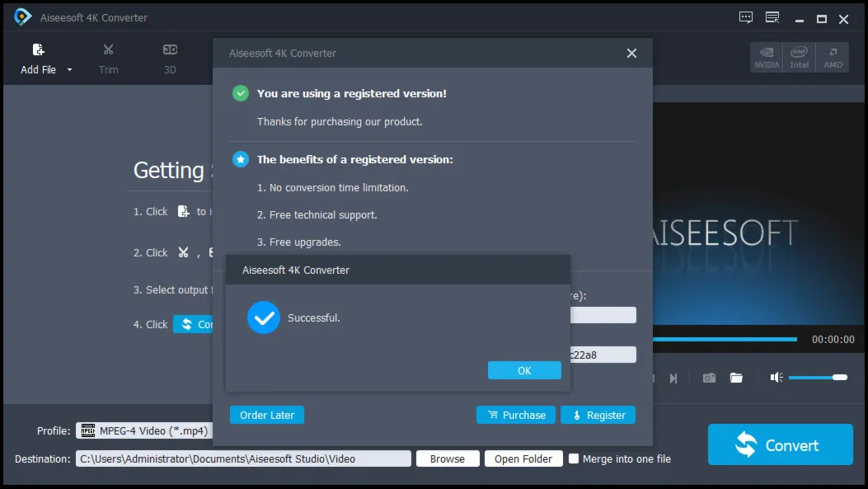Maximize the main window

[x=822, y=20]
